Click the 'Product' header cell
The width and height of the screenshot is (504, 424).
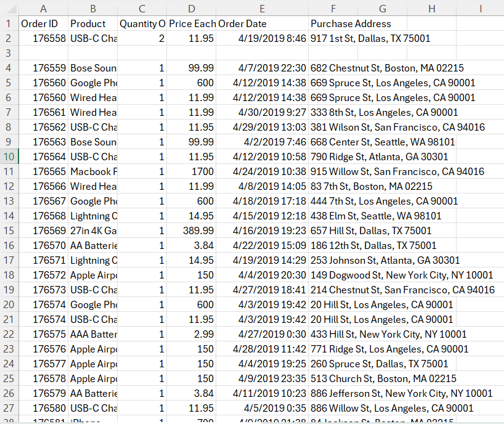coord(93,23)
